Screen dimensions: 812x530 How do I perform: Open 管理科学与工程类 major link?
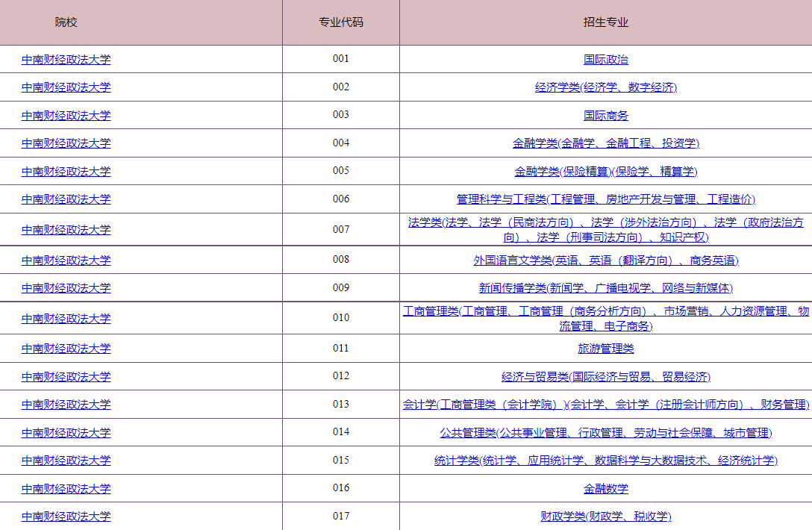click(x=605, y=199)
